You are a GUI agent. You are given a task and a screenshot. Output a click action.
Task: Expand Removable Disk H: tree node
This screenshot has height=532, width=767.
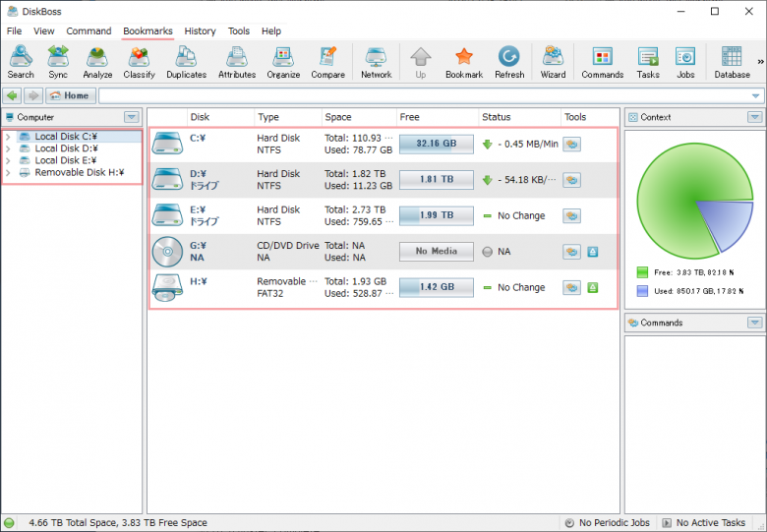coord(8,173)
